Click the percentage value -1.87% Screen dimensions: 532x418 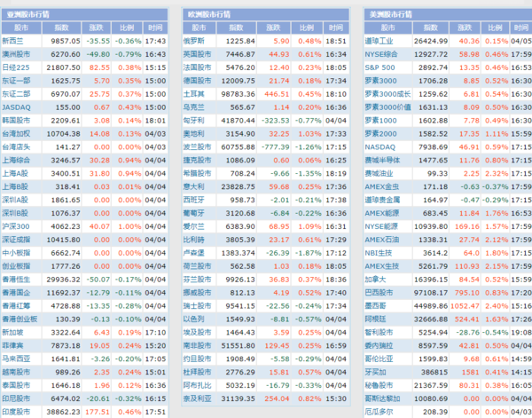pyautogui.click(x=308, y=253)
